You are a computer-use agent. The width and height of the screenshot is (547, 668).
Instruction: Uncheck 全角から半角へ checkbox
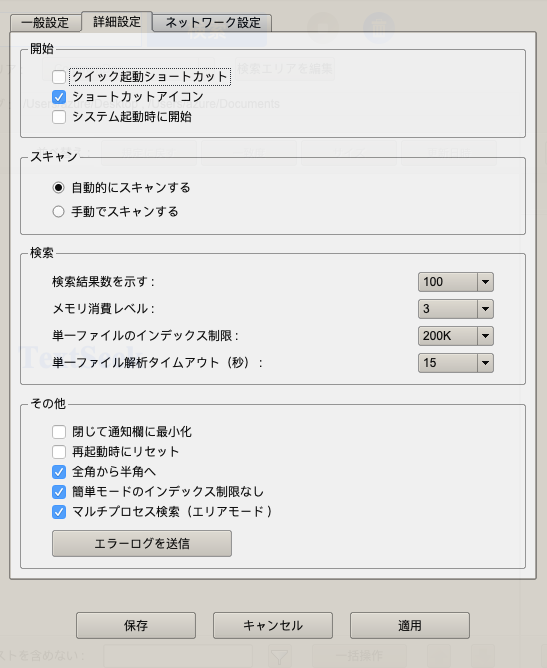(x=59, y=472)
